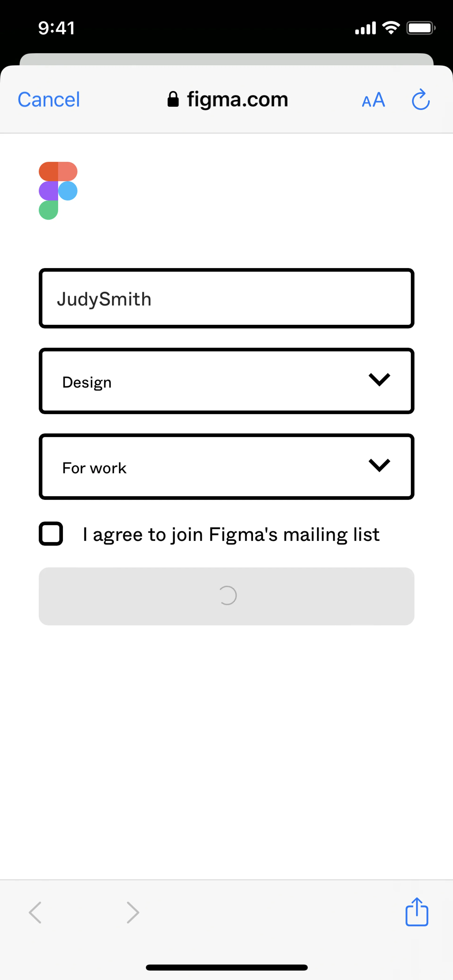Tap Cancel in the browser bar
The width and height of the screenshot is (453, 980).
(x=49, y=100)
